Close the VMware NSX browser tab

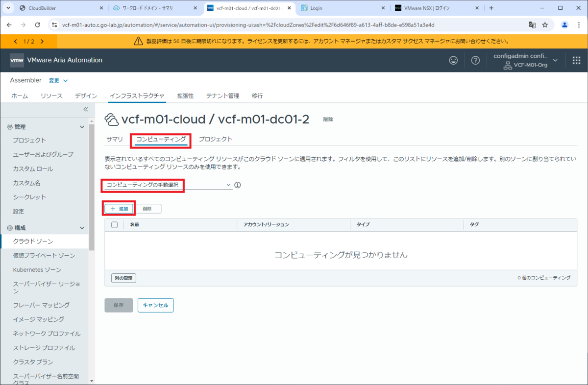(x=477, y=8)
